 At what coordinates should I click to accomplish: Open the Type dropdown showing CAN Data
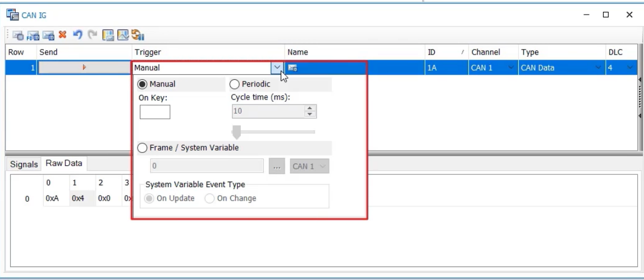[x=598, y=67]
